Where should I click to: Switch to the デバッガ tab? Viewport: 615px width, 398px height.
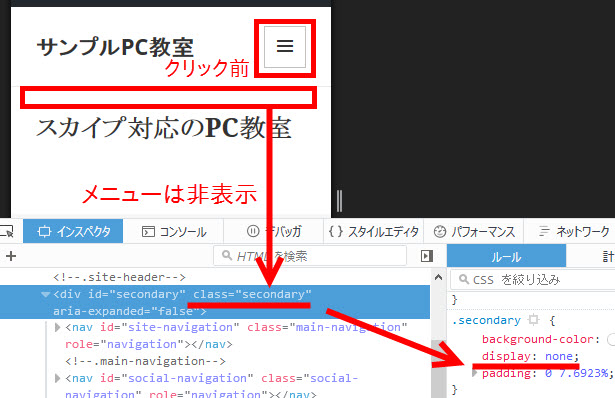pyautogui.click(x=274, y=231)
